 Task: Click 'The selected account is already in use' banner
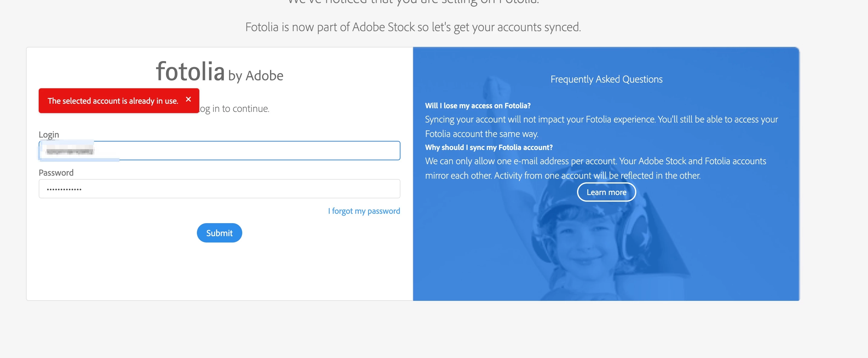[113, 101]
